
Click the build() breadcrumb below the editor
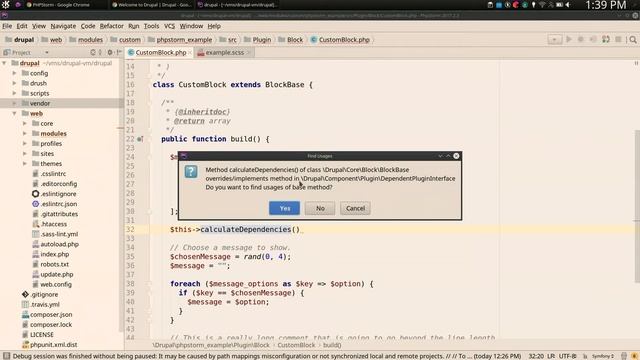tap(332, 345)
